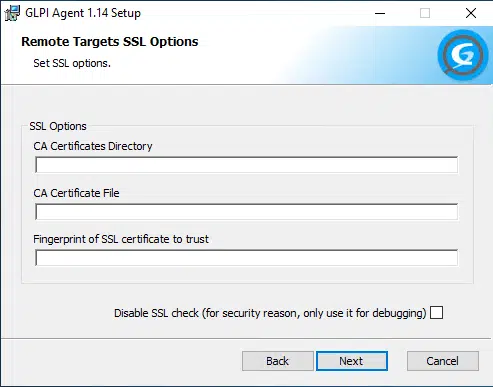Focus the CA Certificate File field

(x=247, y=212)
